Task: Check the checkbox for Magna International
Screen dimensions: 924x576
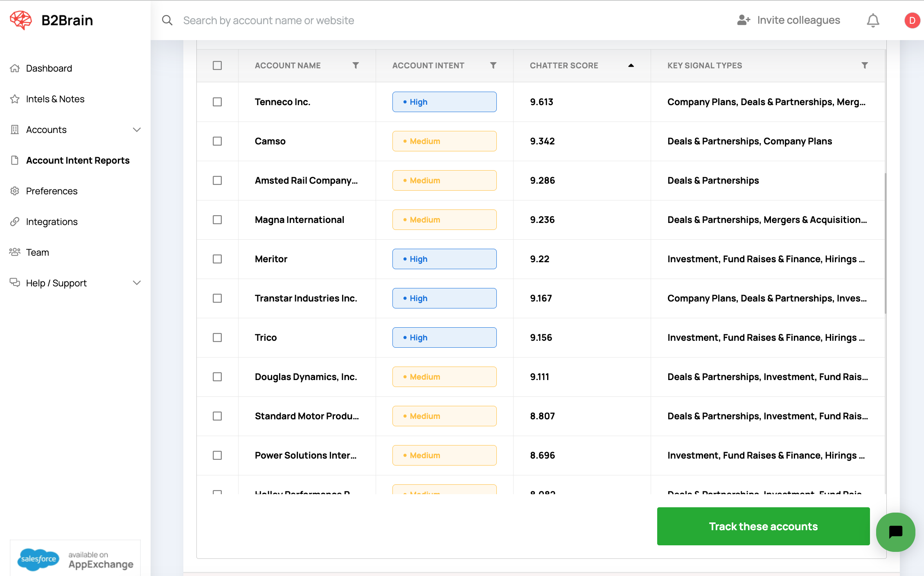Action: point(217,220)
